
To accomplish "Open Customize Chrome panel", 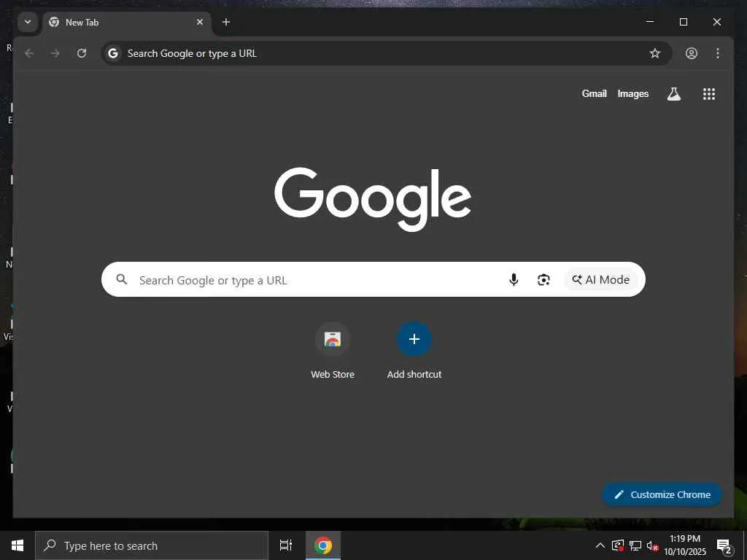I will [x=662, y=495].
